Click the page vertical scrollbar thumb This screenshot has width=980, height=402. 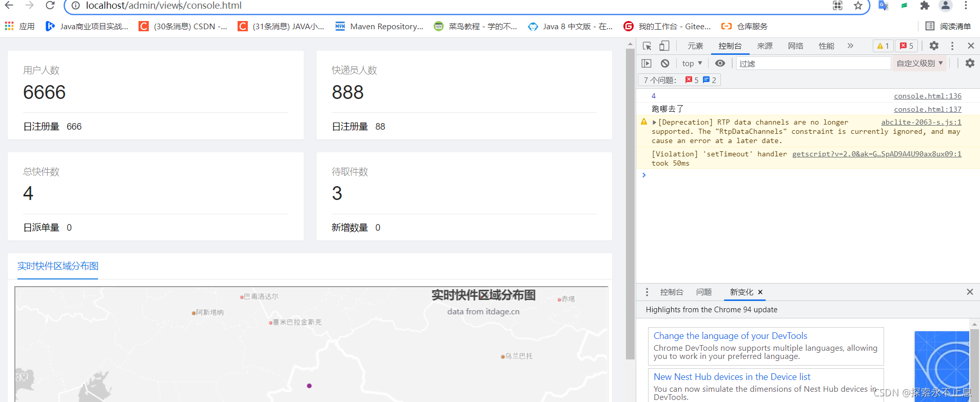pos(631,204)
